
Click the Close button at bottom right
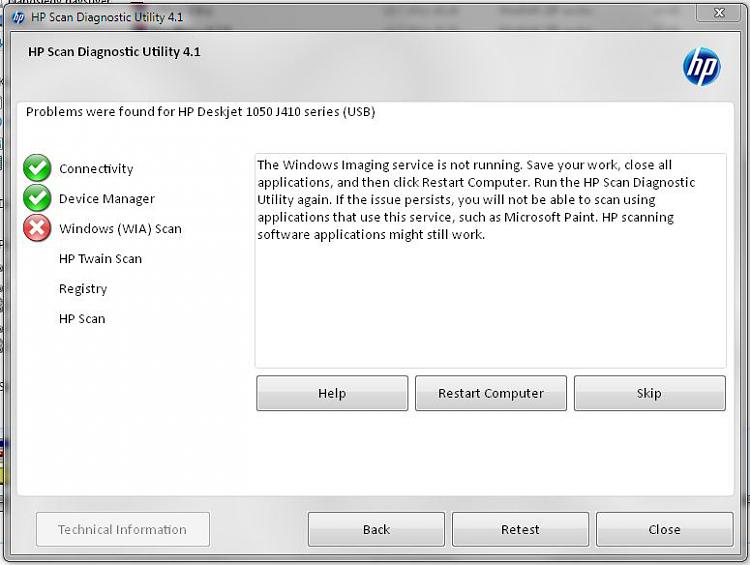tap(664, 530)
